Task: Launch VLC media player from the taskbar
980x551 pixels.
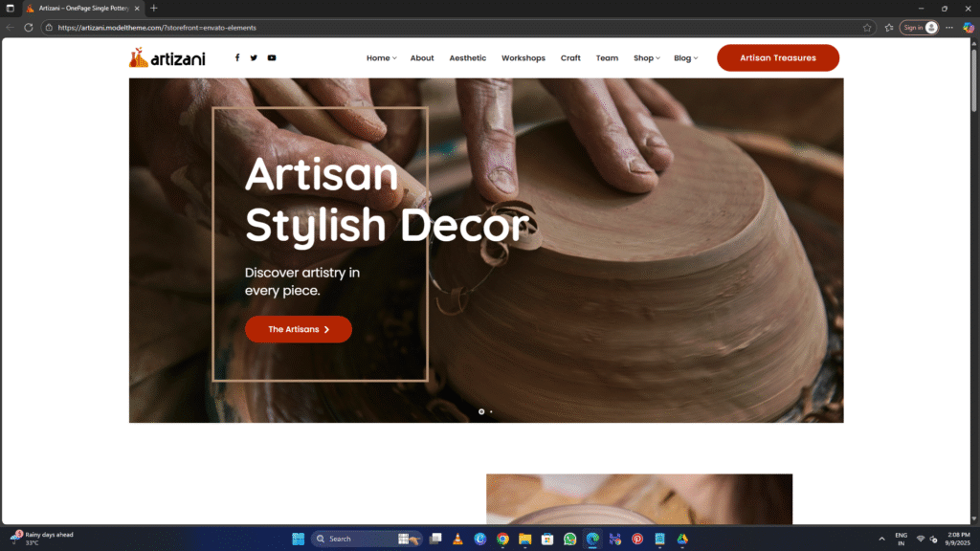Action: point(458,539)
